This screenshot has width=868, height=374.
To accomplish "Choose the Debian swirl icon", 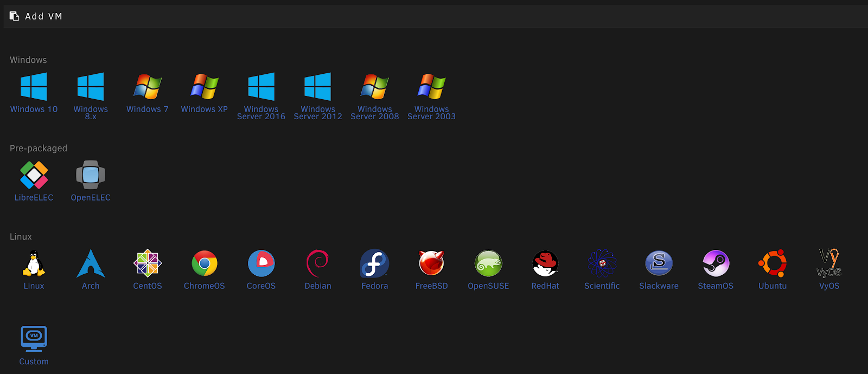I will tap(318, 263).
